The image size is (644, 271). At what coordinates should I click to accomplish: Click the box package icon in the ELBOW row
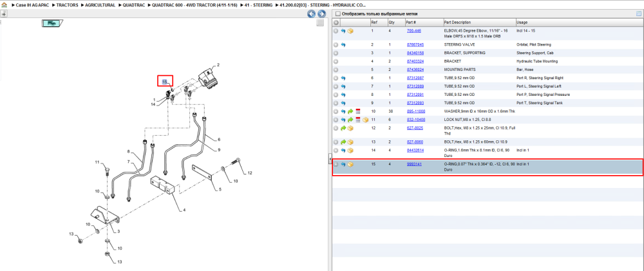(350, 31)
